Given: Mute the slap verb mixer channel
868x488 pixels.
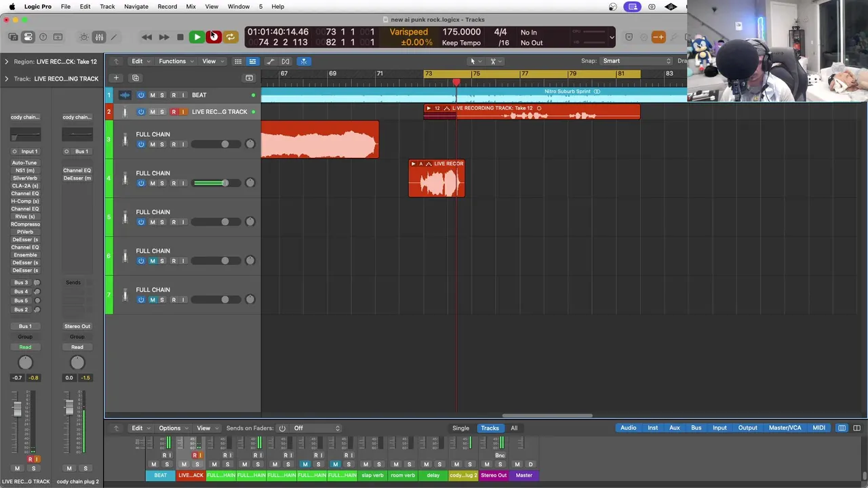Looking at the screenshot, I should pos(366,464).
